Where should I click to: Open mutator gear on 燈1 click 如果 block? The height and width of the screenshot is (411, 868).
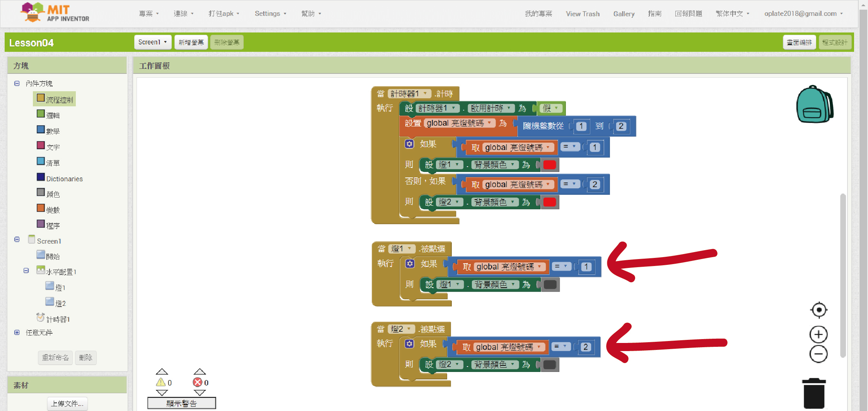[x=410, y=264]
